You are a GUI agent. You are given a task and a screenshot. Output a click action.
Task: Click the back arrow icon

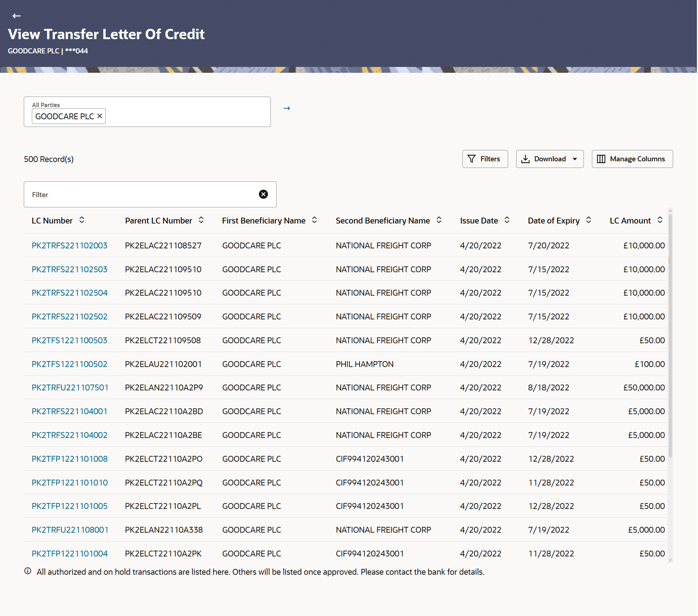pyautogui.click(x=16, y=16)
